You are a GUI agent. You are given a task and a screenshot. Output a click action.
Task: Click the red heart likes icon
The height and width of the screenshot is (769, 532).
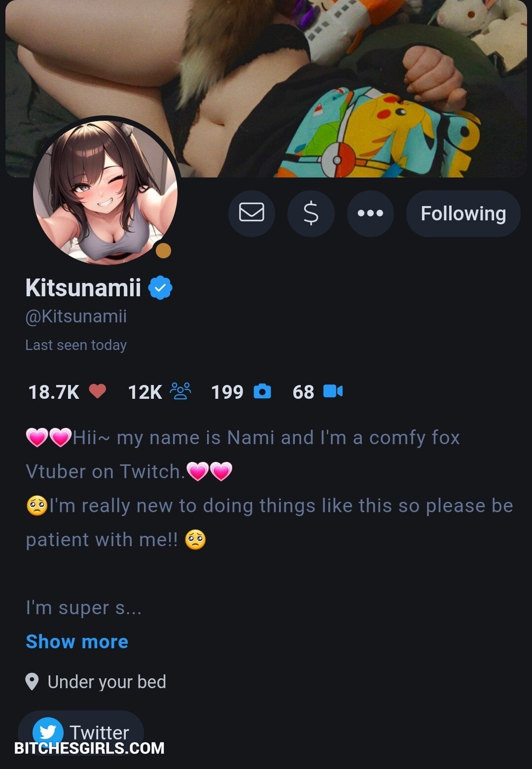tap(98, 391)
